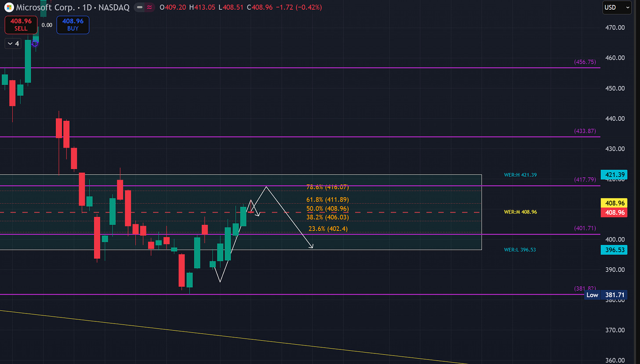Click the open value O409.20
This screenshot has height=364, width=640.
coord(173,7)
